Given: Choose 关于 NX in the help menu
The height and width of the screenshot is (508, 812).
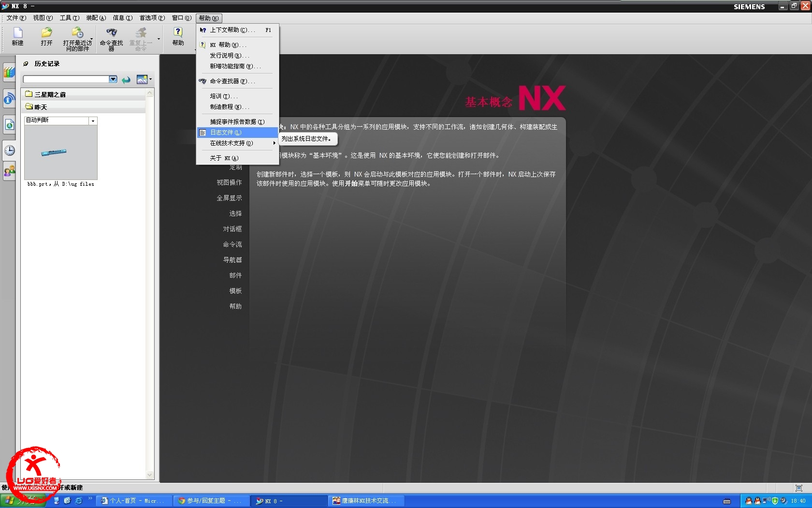Looking at the screenshot, I should coord(237,158).
